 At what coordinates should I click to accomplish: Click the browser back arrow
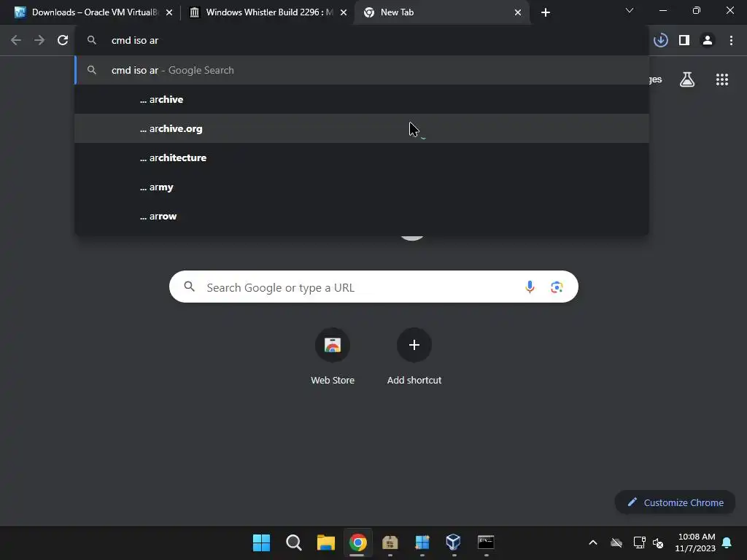(16, 41)
